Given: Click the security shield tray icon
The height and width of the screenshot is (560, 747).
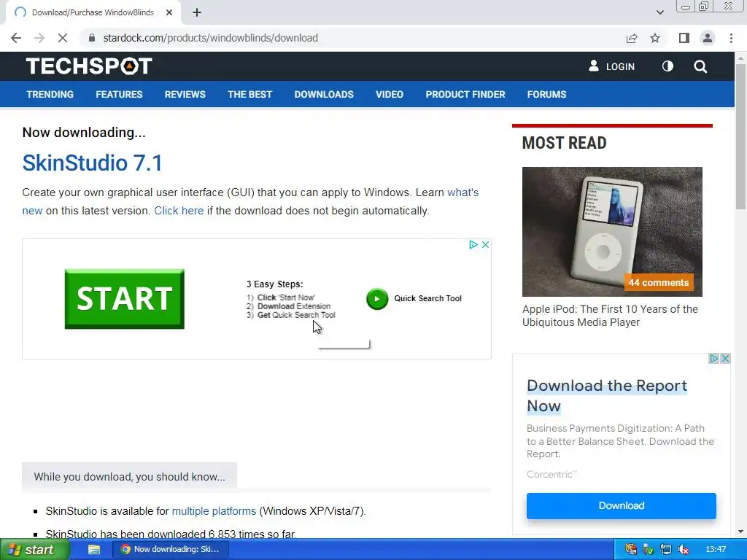Looking at the screenshot, I should [648, 550].
